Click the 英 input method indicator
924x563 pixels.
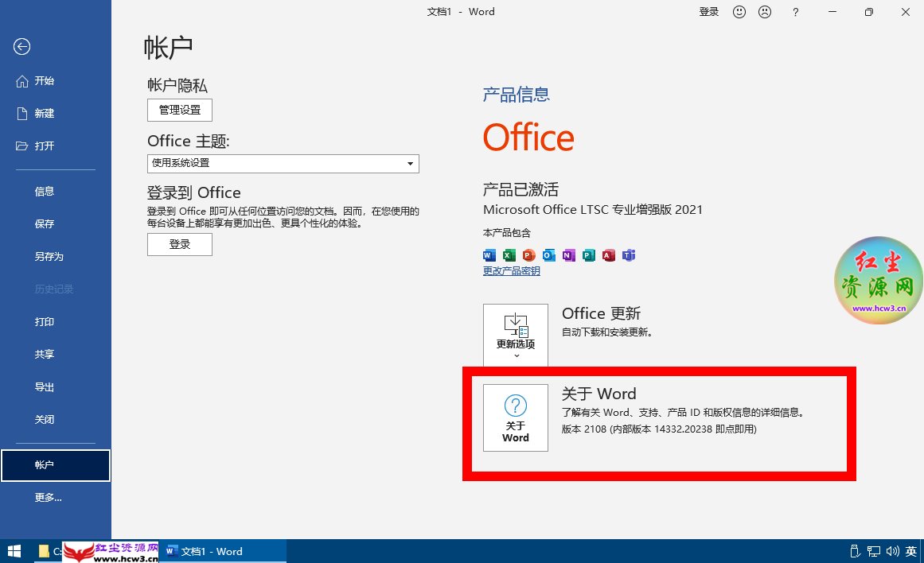(x=911, y=551)
